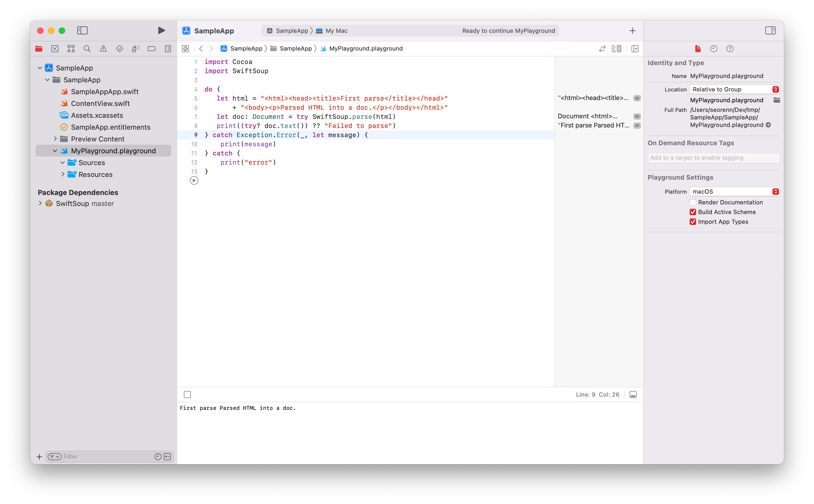Open the Find navigator
This screenshot has width=814, height=504.
[87, 49]
